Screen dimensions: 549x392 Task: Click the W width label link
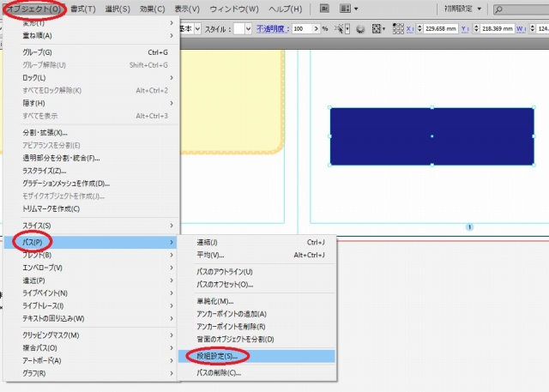pyautogui.click(x=522, y=29)
